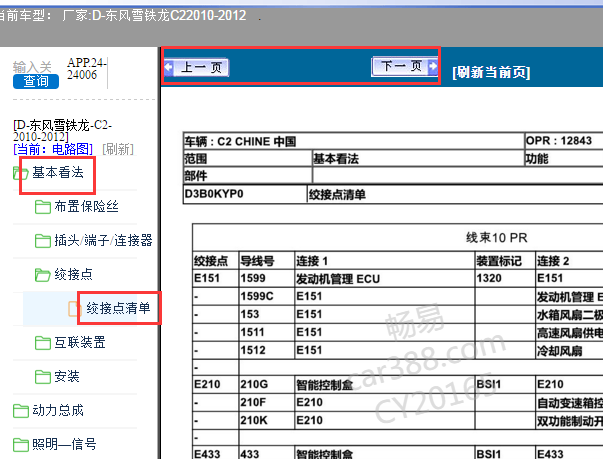This screenshot has height=459, width=603.
Task: Open the 插头/端子/连接器 folder
Action: (103, 240)
